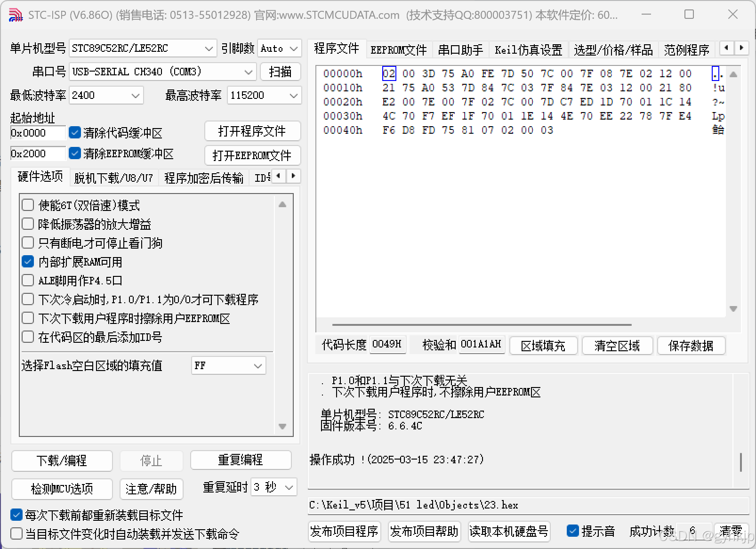Disable the 提示音 checkbox
Viewport: 756px width, 549px height.
point(573,531)
